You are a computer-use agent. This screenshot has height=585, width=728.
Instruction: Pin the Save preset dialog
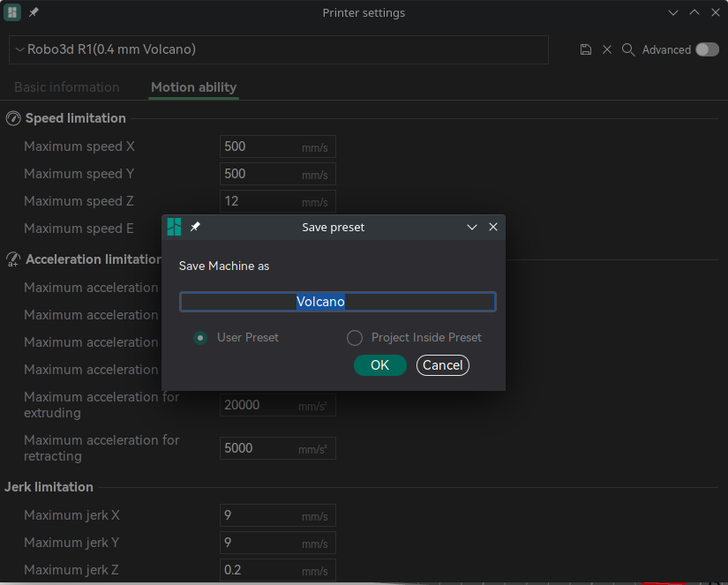click(195, 227)
